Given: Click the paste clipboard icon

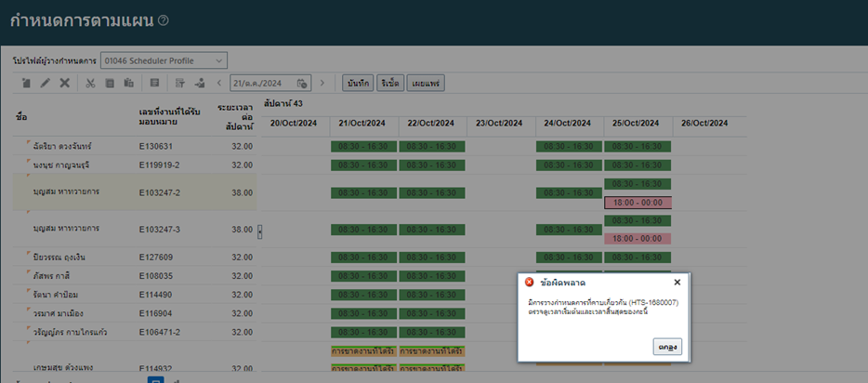Looking at the screenshot, I should (128, 84).
